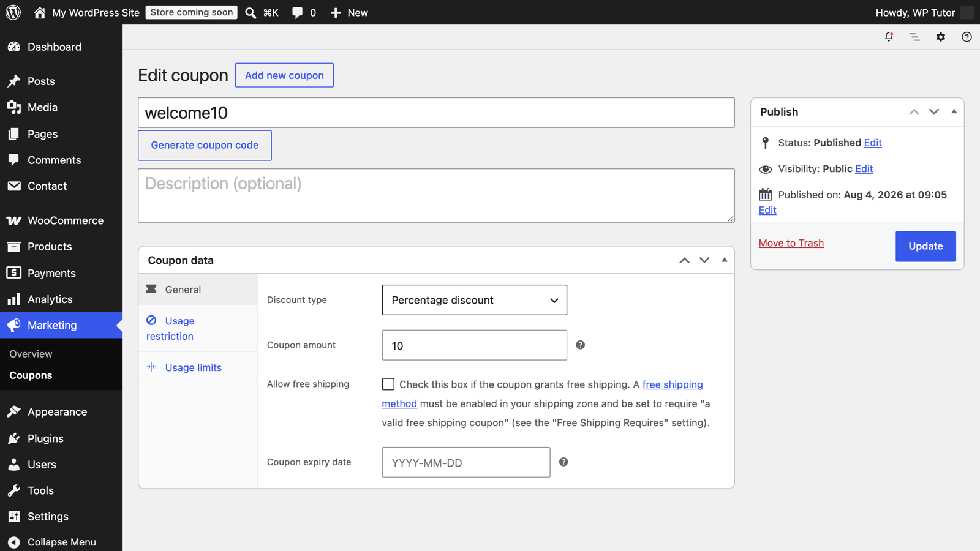Click the WooCommerce logo icon

click(14, 220)
